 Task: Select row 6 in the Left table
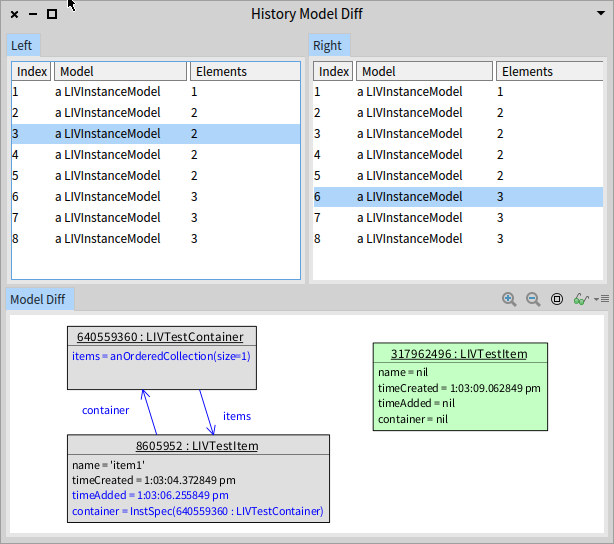coord(156,197)
